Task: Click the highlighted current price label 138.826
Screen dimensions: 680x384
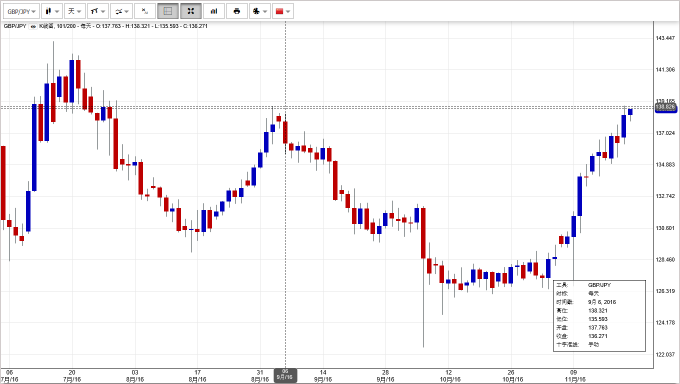Action: pyautogui.click(x=666, y=107)
